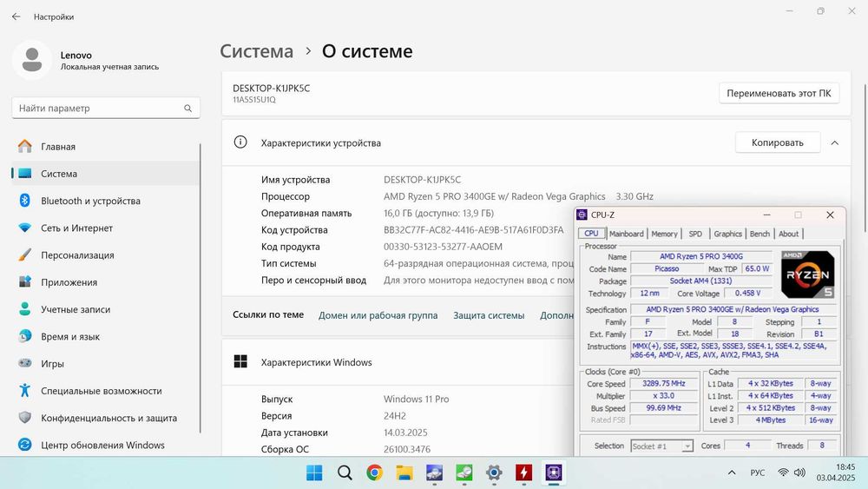The height and width of the screenshot is (489, 868).
Task: Click the CPU-Z taskbar icon
Action: (554, 473)
